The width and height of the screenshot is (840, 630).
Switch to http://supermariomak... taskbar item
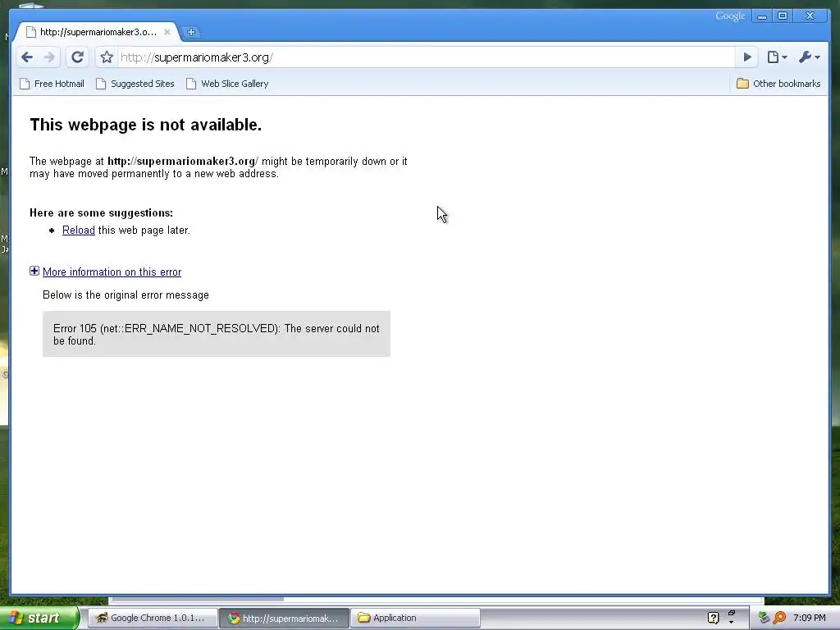pyautogui.click(x=285, y=619)
